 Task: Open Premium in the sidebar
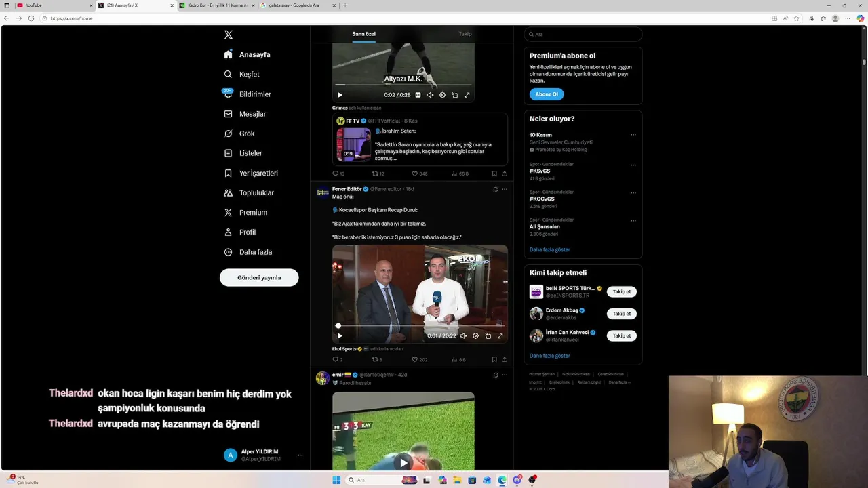245,212
